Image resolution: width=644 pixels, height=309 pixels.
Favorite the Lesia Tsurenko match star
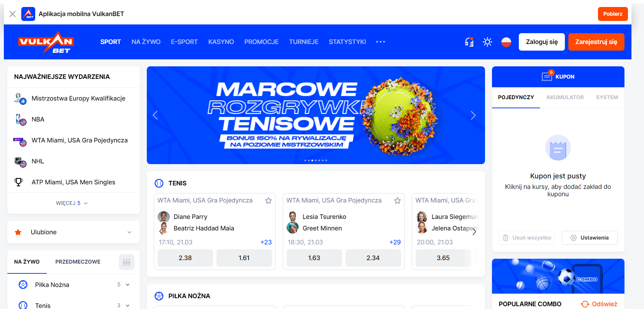(x=397, y=200)
